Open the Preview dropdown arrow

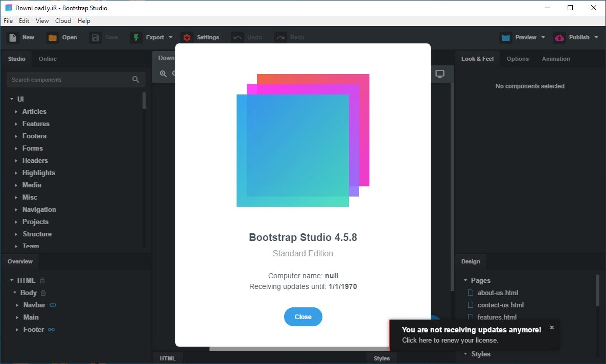pyautogui.click(x=543, y=37)
